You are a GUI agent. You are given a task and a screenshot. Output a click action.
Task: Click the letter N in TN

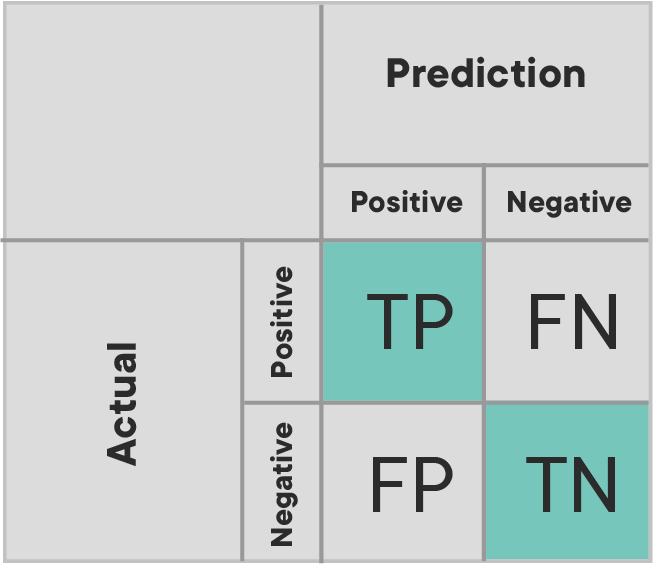[x=595, y=484]
